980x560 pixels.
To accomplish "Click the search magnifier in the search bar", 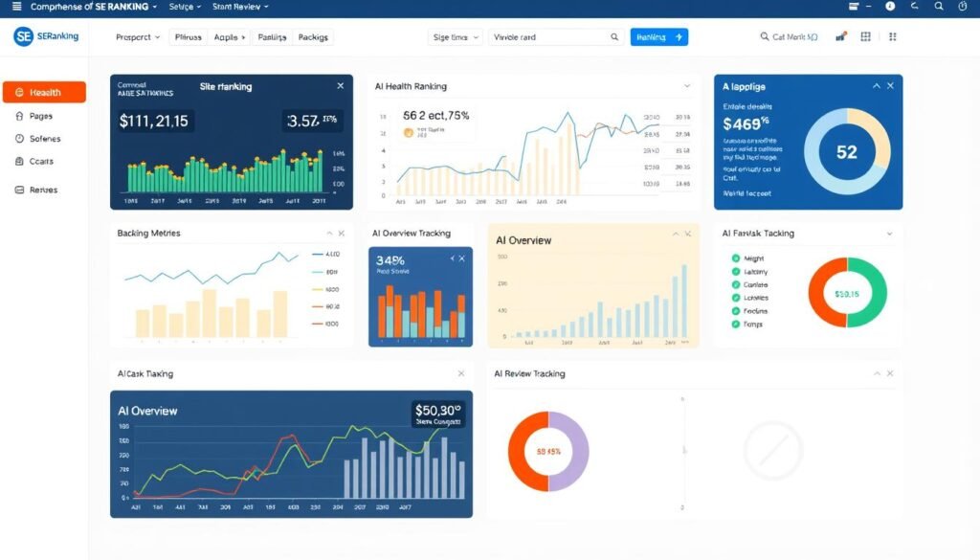I will (613, 36).
